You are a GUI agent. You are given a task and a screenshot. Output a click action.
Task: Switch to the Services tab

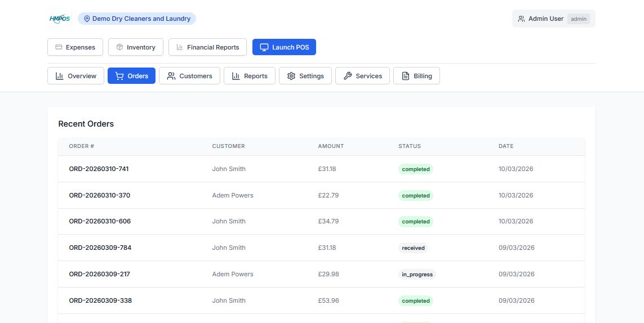point(363,76)
